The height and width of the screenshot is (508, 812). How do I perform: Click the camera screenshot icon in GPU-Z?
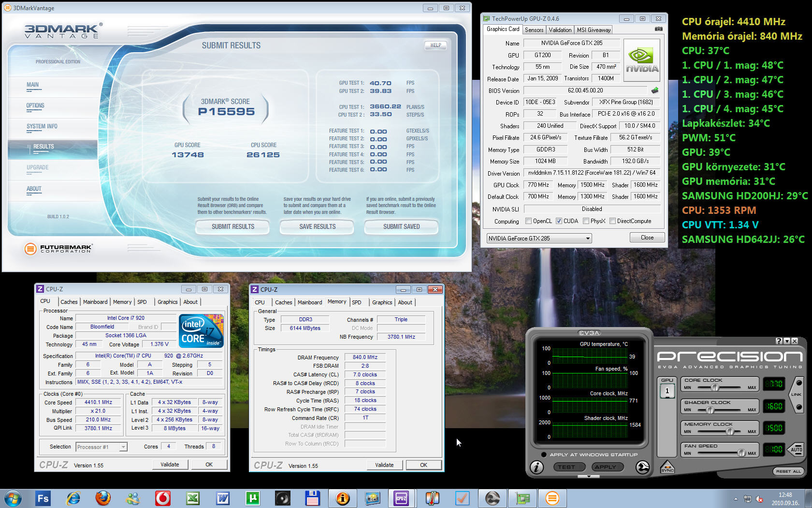(x=658, y=29)
